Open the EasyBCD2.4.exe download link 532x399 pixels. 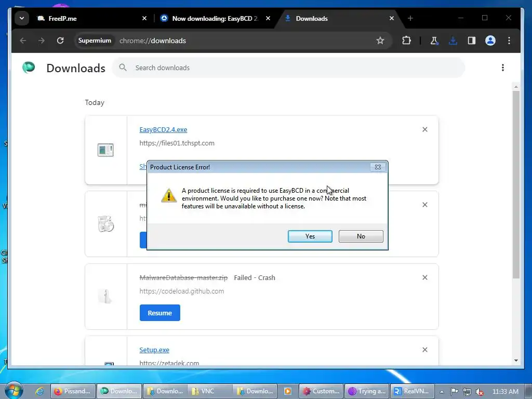point(163,129)
